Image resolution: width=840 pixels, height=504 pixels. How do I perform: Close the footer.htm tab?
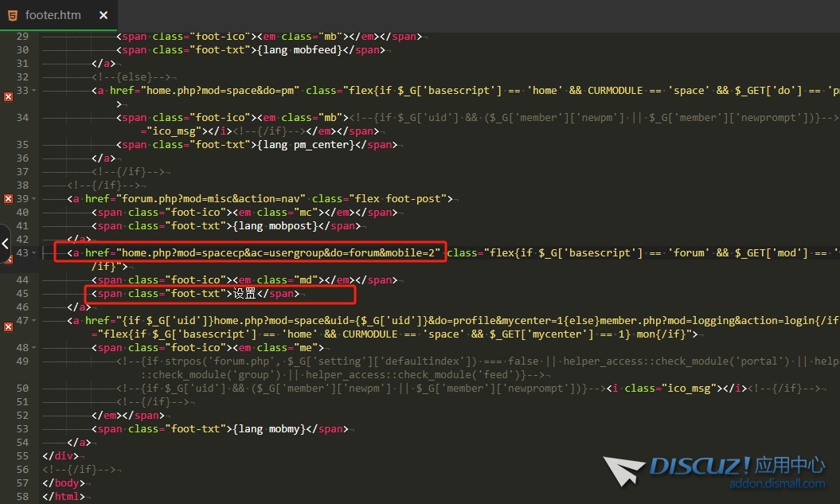pos(104,15)
